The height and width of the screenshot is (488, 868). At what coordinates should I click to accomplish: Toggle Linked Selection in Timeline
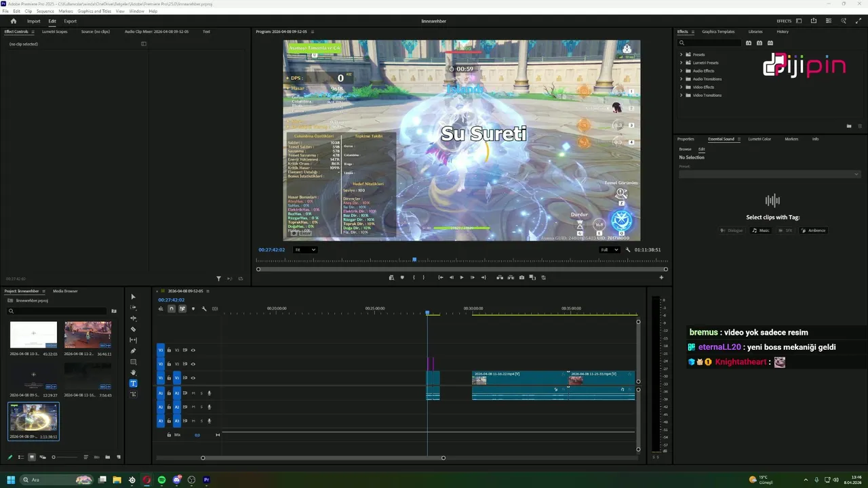(x=182, y=309)
